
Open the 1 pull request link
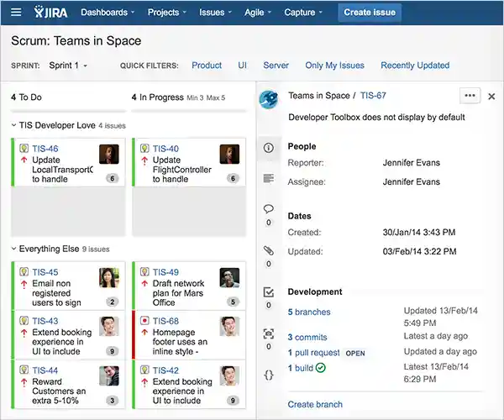click(x=313, y=353)
